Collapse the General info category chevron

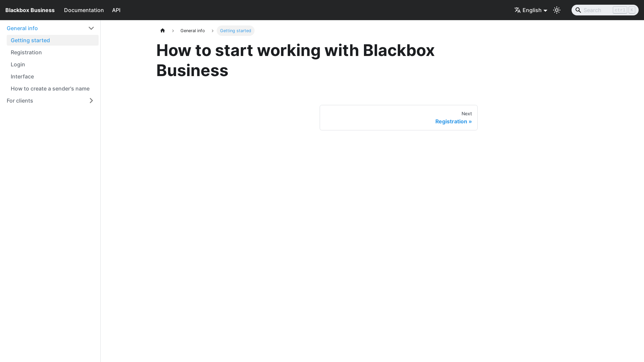point(91,28)
